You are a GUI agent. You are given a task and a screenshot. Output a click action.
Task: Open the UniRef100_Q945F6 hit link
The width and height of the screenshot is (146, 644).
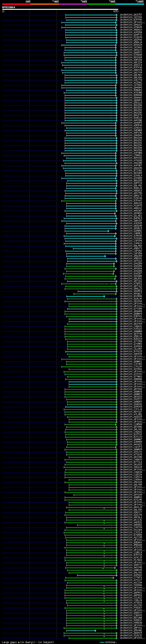[131, 291]
